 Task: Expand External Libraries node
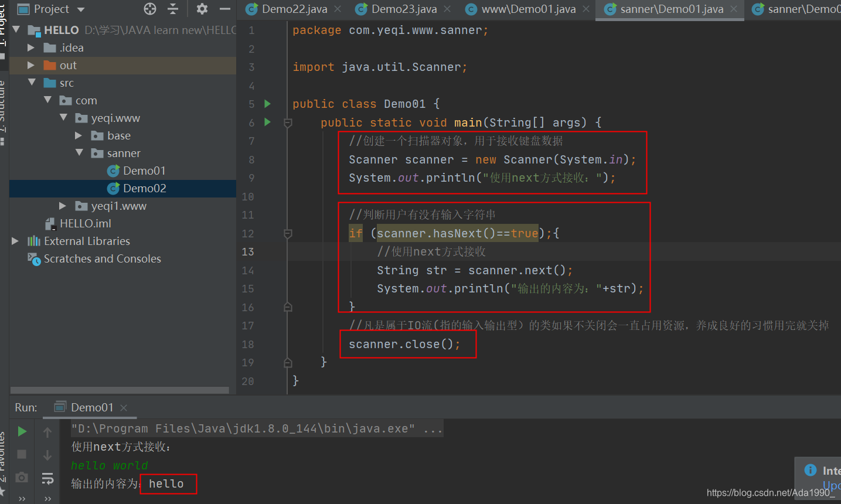coord(15,241)
